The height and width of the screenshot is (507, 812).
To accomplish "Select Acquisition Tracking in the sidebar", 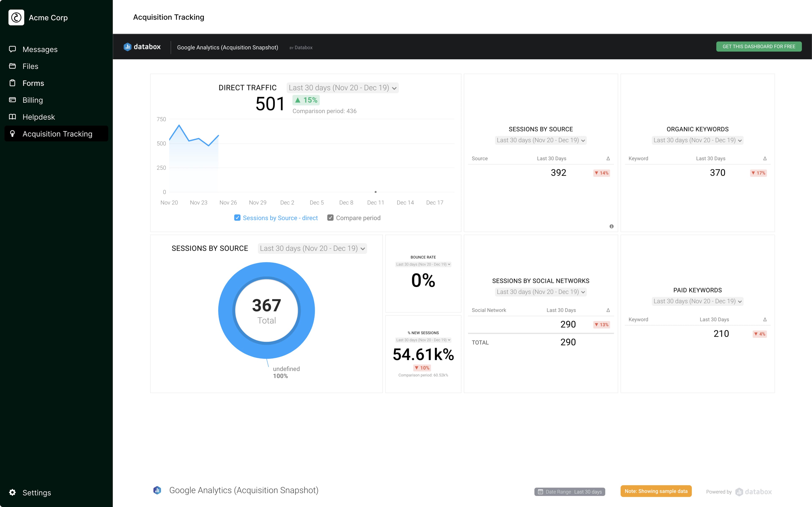I will click(x=57, y=134).
